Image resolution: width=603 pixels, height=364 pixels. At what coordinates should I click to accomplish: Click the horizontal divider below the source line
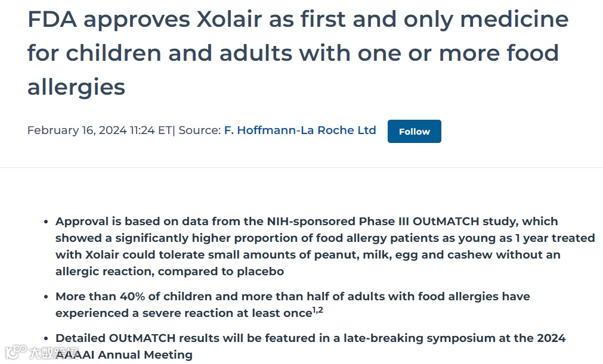(301, 167)
